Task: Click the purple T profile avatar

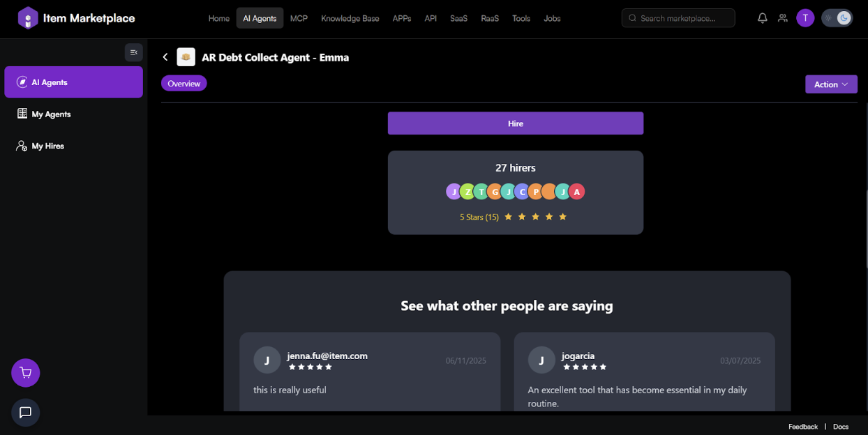Action: point(805,18)
